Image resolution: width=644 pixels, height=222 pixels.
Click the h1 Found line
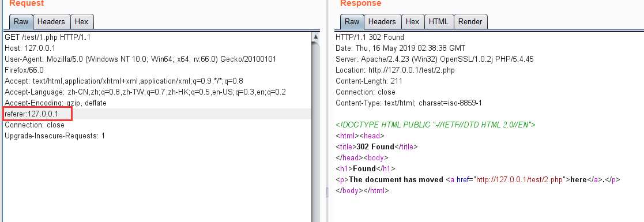pyautogui.click(x=366, y=168)
